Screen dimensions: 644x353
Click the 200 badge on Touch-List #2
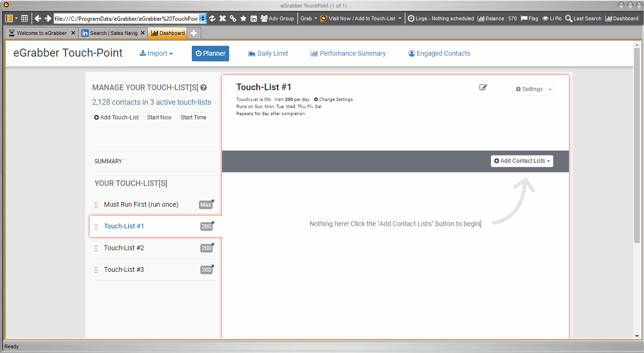point(206,248)
